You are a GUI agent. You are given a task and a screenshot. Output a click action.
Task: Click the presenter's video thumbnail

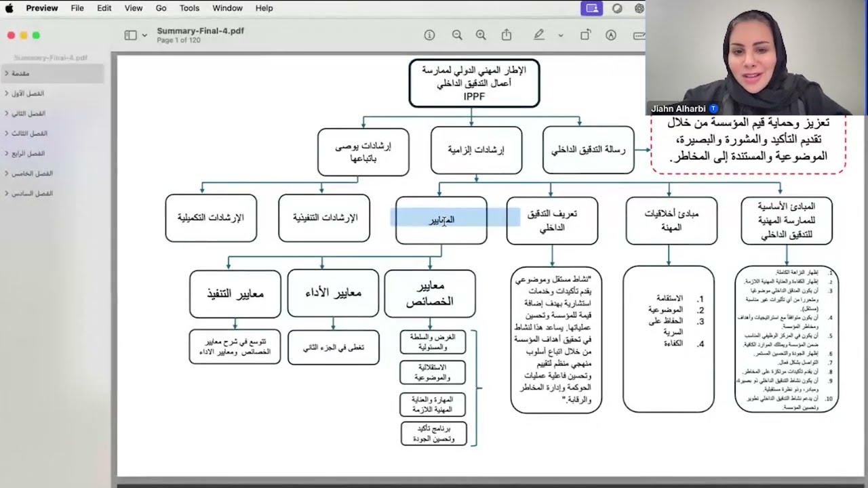click(757, 58)
